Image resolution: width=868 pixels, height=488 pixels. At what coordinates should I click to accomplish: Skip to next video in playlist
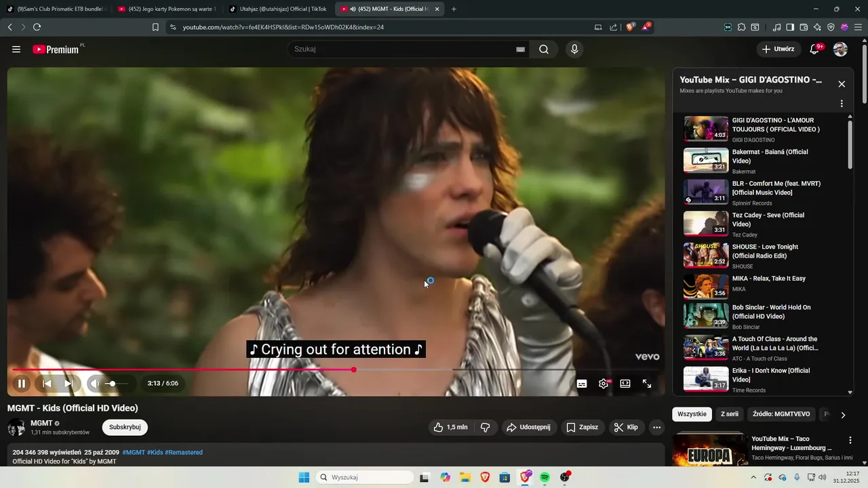(x=68, y=384)
